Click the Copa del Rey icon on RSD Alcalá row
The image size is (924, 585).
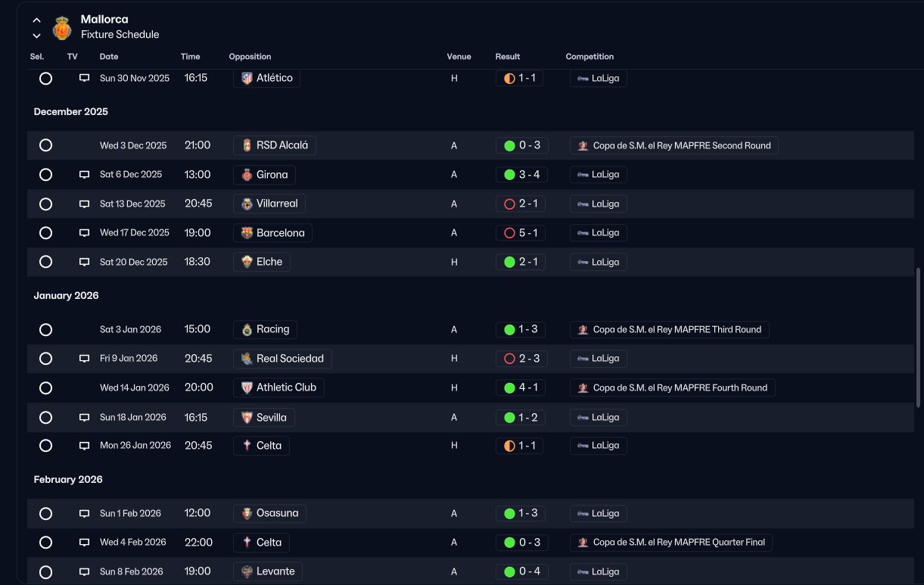(583, 146)
